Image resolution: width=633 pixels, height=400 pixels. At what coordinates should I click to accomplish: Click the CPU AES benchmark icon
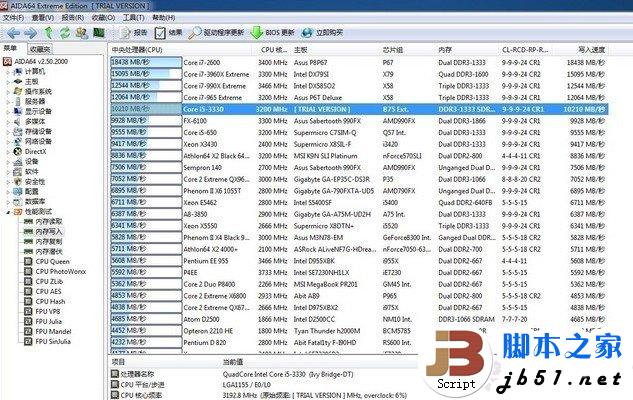[x=28, y=291]
